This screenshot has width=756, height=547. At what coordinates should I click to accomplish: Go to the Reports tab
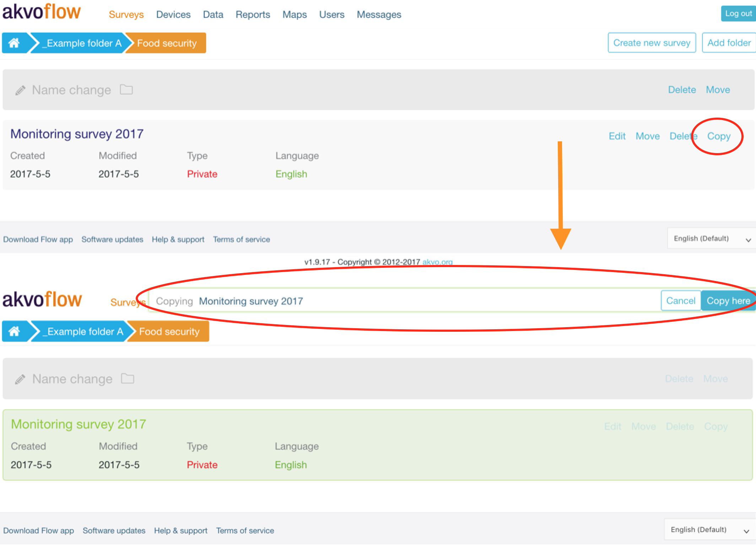click(253, 15)
